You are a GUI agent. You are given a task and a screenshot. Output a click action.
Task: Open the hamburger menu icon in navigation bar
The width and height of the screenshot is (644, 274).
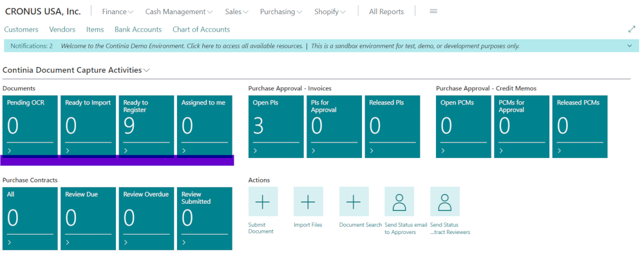pyautogui.click(x=433, y=12)
